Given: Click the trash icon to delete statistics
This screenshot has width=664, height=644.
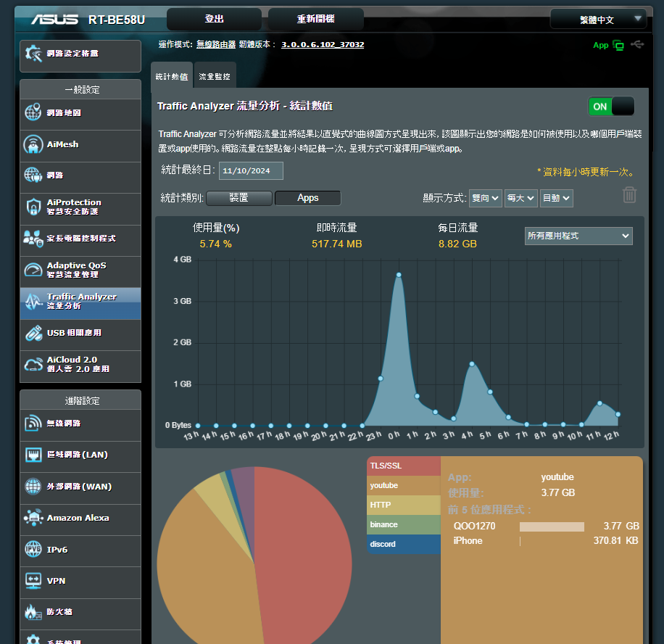Looking at the screenshot, I should [629, 195].
